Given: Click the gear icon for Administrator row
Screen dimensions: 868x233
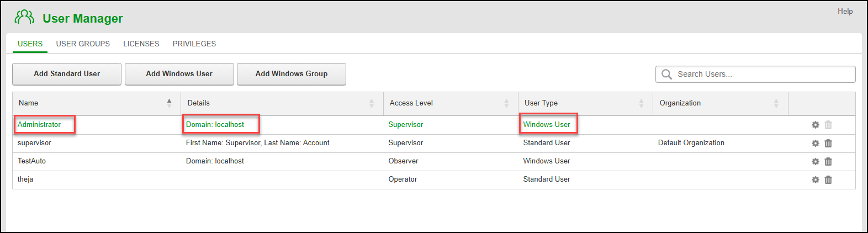Looking at the screenshot, I should [x=815, y=125].
